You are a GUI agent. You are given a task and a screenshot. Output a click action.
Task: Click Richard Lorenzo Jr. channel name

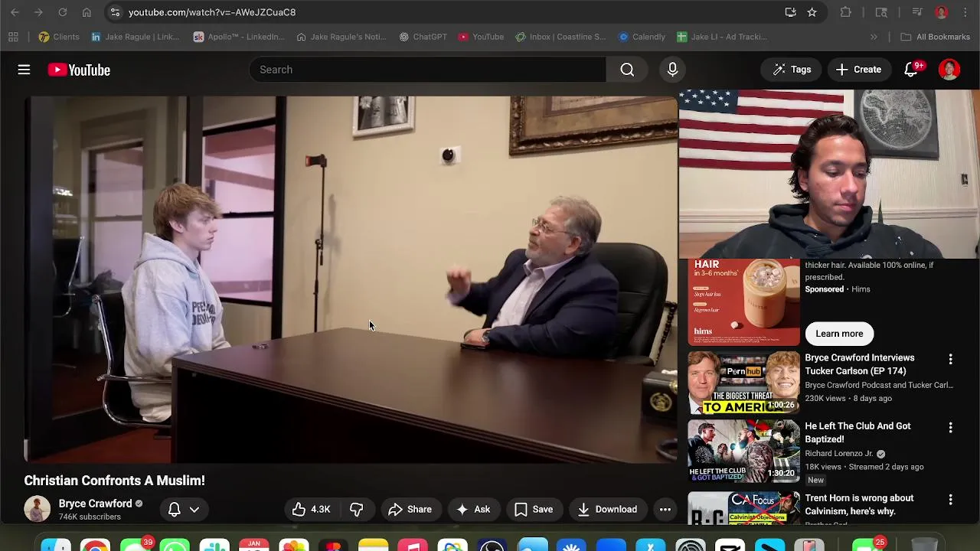coord(838,454)
